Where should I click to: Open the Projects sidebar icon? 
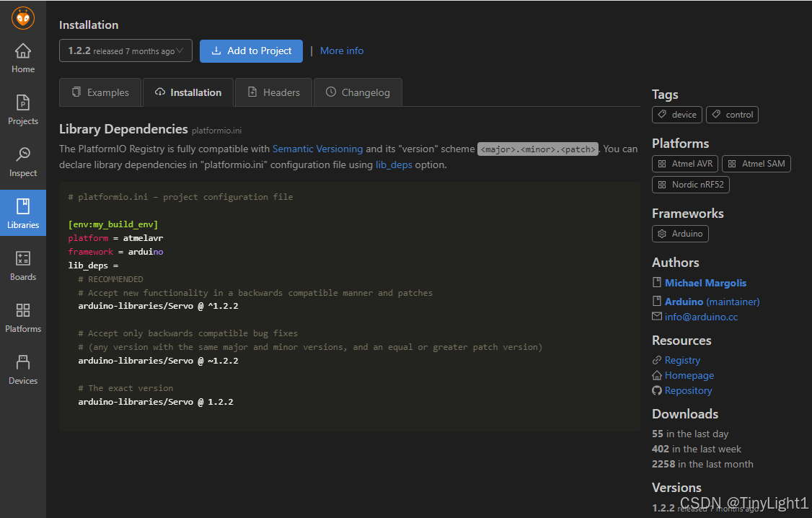coord(23,110)
